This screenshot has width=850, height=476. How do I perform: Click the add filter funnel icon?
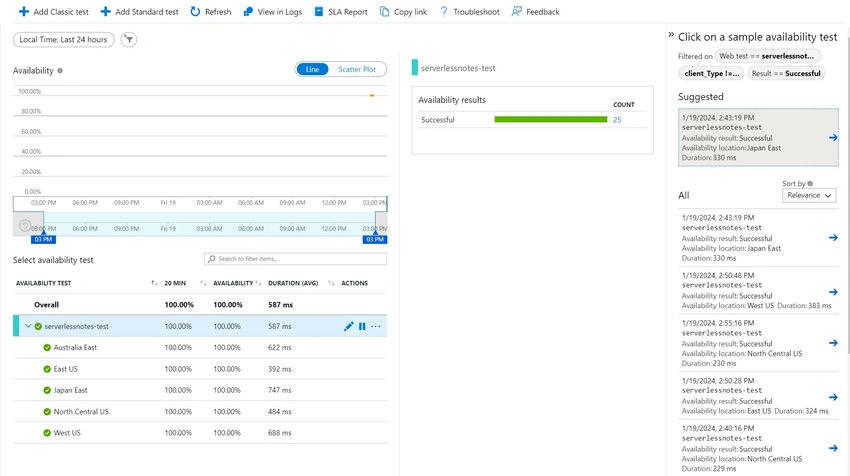pos(128,40)
